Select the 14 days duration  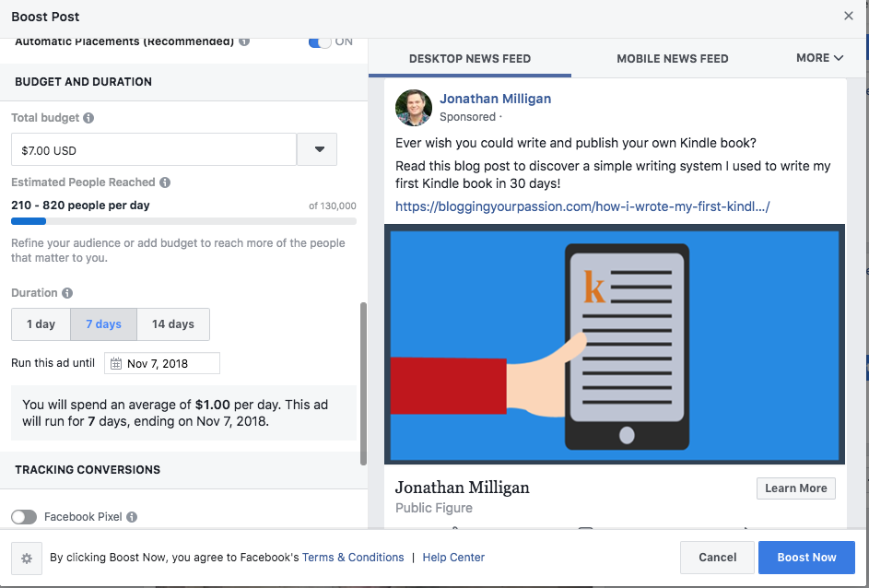click(x=173, y=324)
